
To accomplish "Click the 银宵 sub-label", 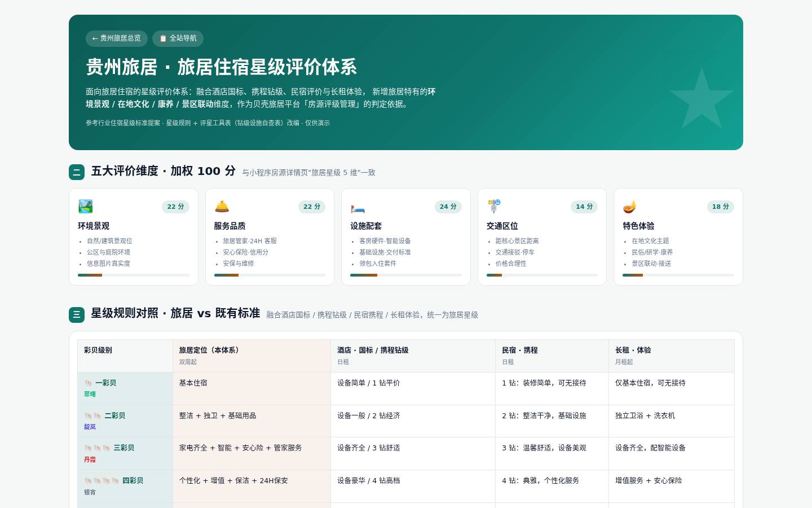I will tap(90, 492).
